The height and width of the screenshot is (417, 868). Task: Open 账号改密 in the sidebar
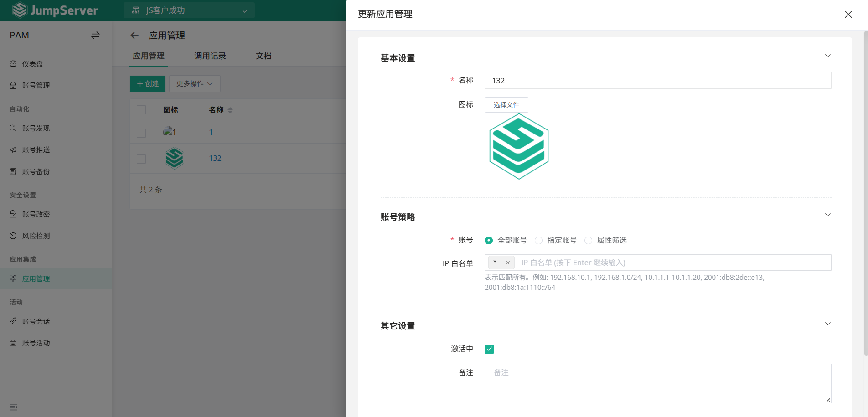click(56, 214)
